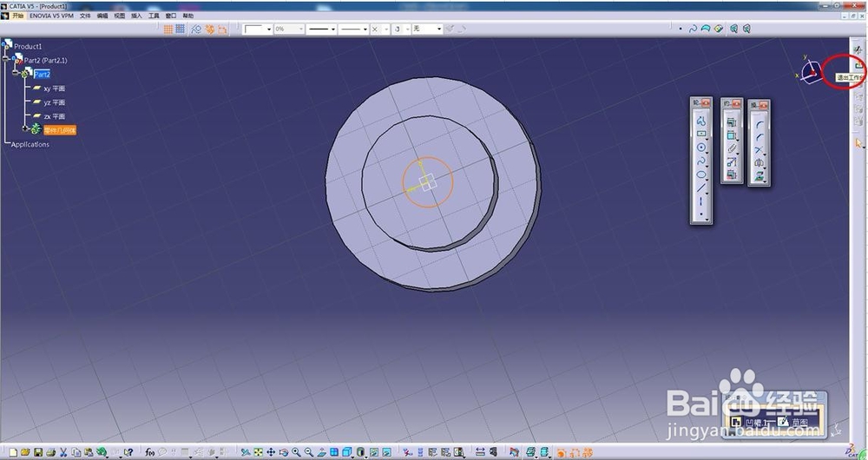Image resolution: width=868 pixels, height=460 pixels.
Task: Click the Fit All In view icon
Action: pos(258,452)
